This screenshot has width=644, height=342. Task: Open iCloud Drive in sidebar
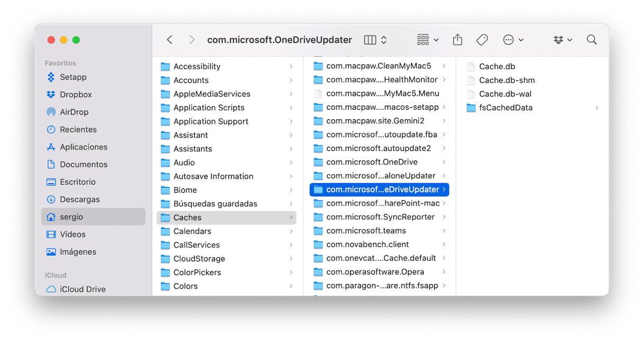click(82, 289)
